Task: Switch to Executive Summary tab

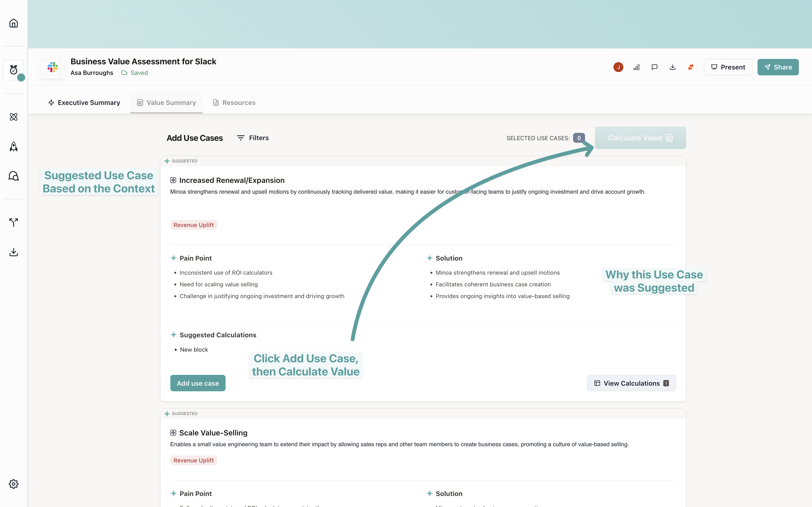Action: point(84,103)
